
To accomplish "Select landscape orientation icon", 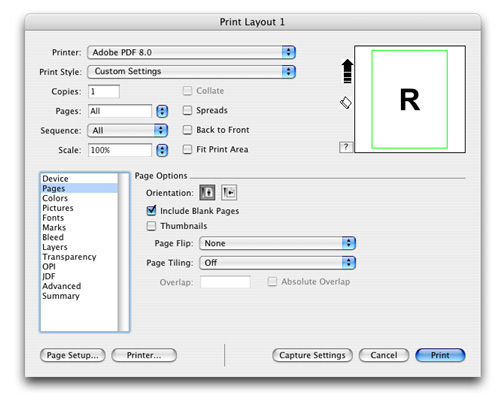I will coord(229,192).
